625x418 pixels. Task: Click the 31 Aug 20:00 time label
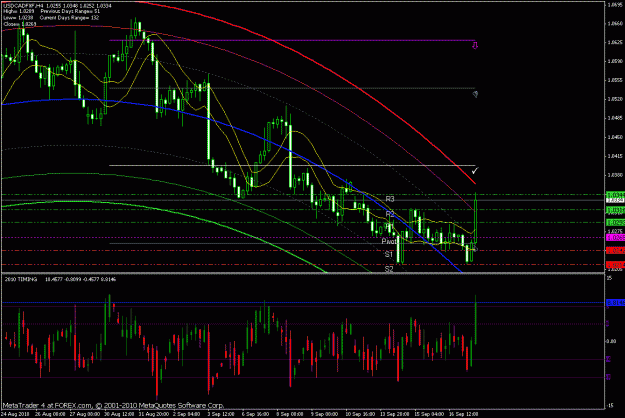click(154, 414)
